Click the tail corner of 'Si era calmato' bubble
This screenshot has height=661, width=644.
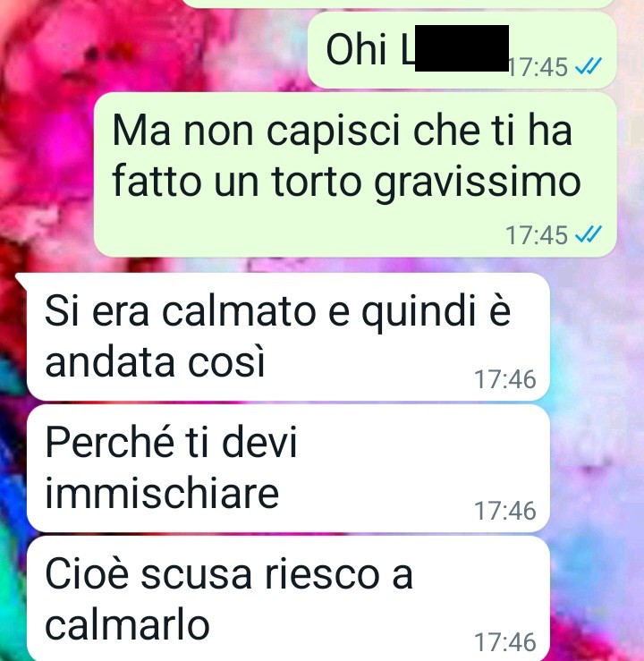tap(21, 279)
